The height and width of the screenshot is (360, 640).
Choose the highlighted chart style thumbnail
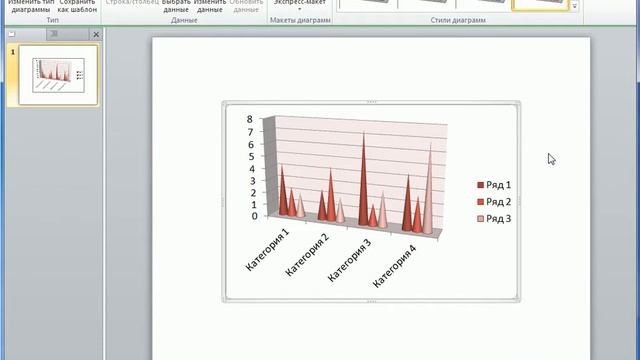540,4
